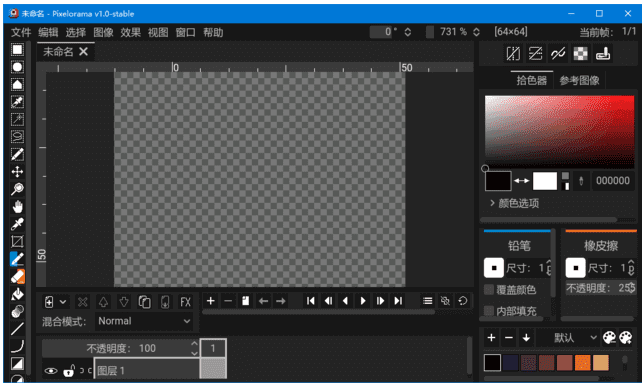Toggle dynamics stamp icon
Viewport: 642px width, 385px height.
pyautogui.click(x=603, y=53)
